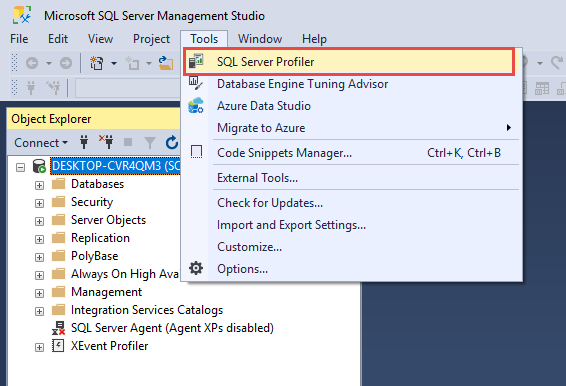Expand the PolyBase node
The image size is (566, 386).
pyautogui.click(x=39, y=257)
